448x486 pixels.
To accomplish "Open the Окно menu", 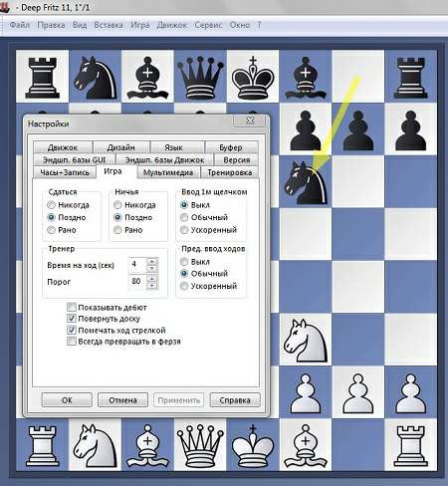I will pos(240,25).
